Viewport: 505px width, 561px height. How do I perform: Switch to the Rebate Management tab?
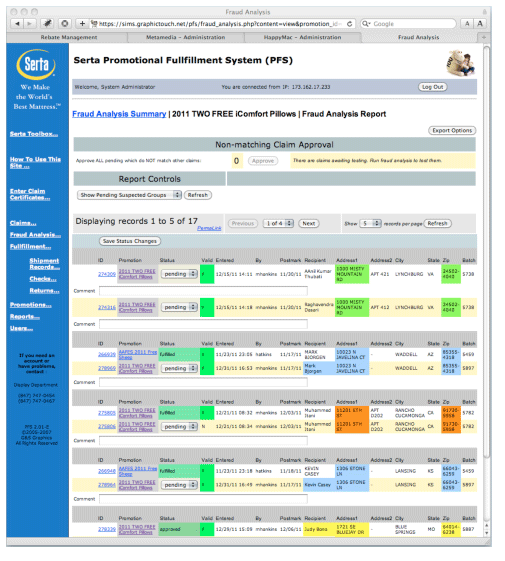[69, 37]
